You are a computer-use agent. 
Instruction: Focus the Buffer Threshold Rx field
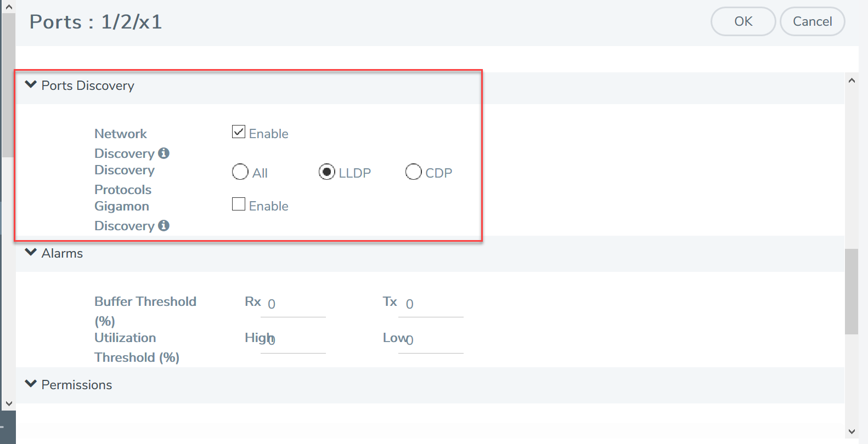(293, 305)
